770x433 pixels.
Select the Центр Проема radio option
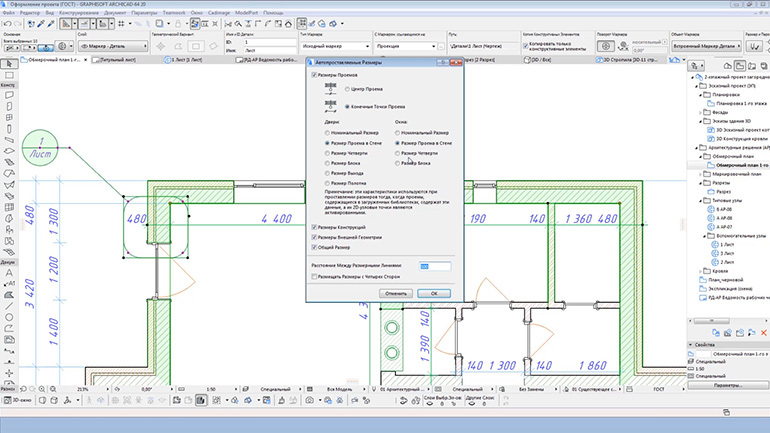pos(346,89)
